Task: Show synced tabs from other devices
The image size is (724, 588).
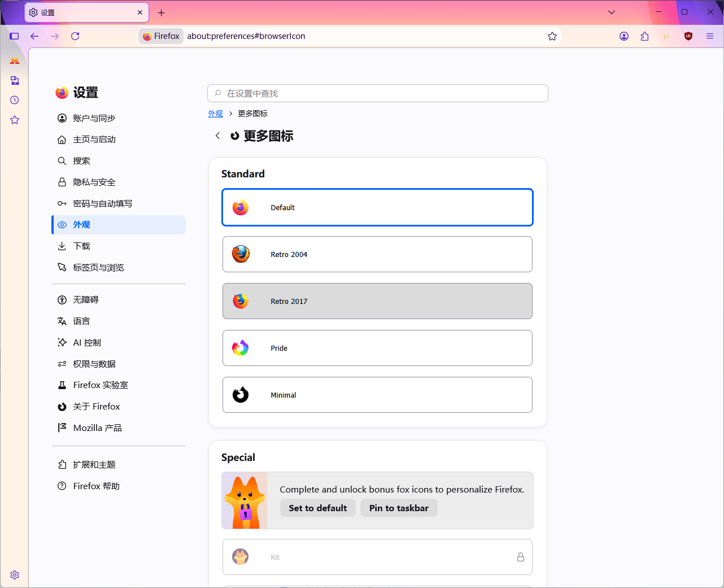Action: tap(15, 80)
